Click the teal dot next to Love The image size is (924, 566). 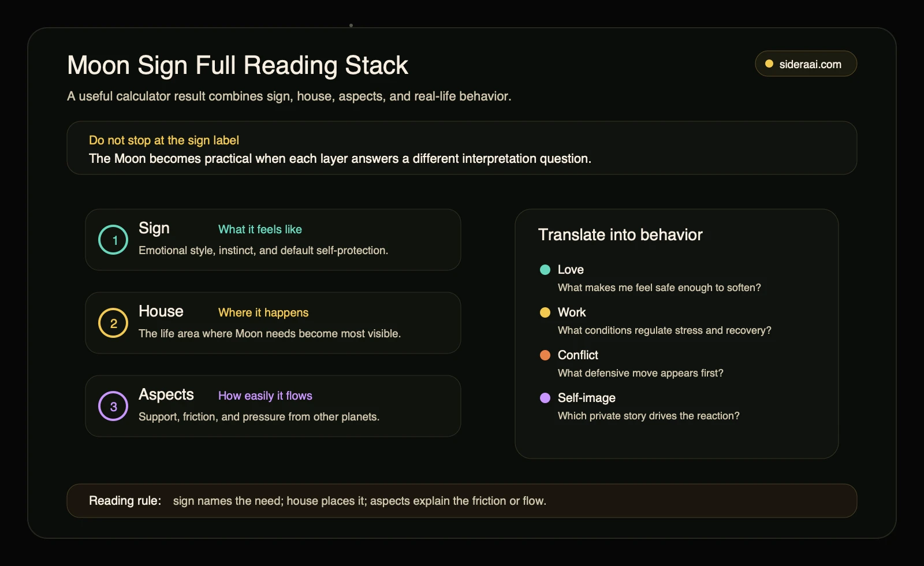[545, 270]
